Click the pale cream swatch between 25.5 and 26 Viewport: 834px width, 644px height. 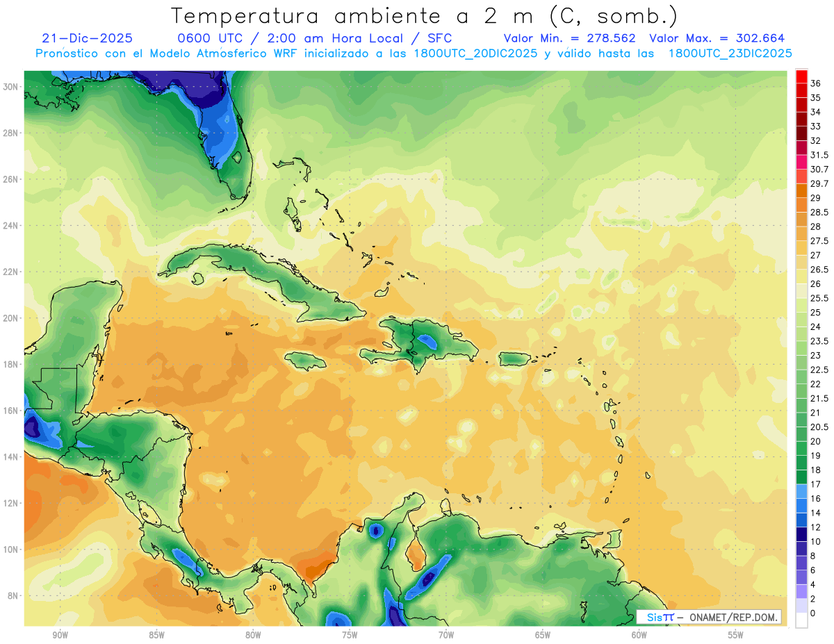pyautogui.click(x=801, y=291)
